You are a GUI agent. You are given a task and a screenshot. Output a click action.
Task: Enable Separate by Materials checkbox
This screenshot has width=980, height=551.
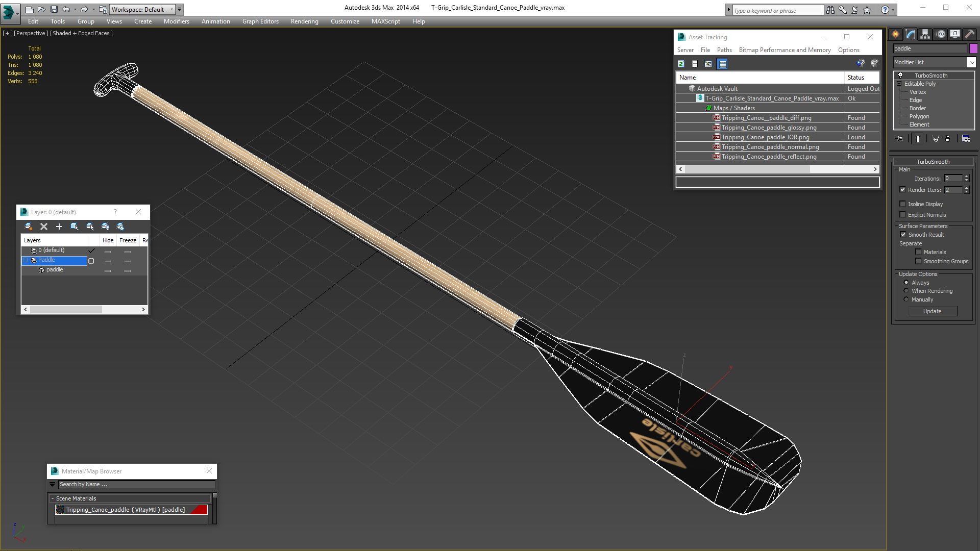918,252
